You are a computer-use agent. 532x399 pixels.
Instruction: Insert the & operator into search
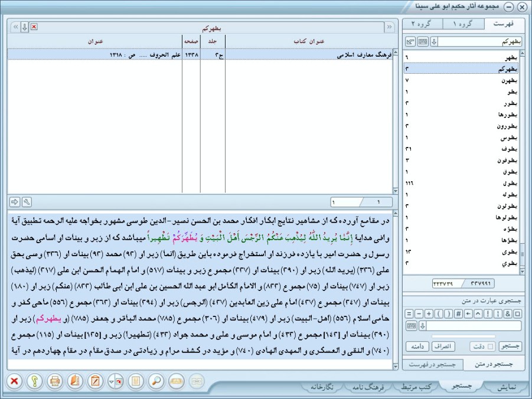pos(508,314)
